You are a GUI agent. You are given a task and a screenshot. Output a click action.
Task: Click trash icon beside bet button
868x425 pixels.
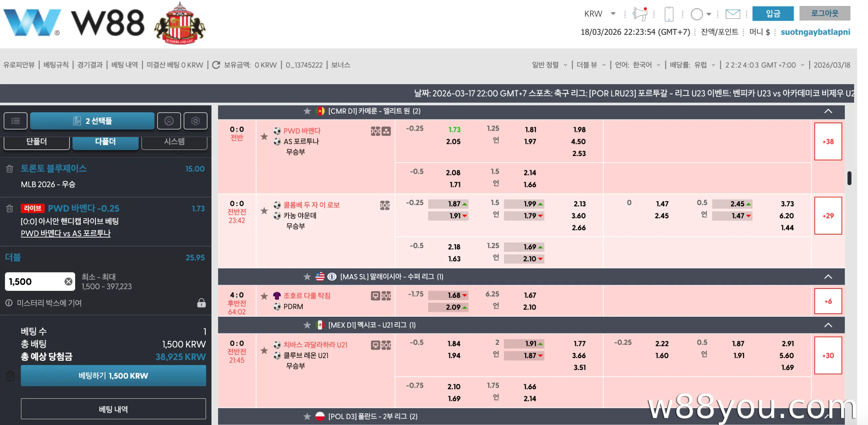(10, 376)
